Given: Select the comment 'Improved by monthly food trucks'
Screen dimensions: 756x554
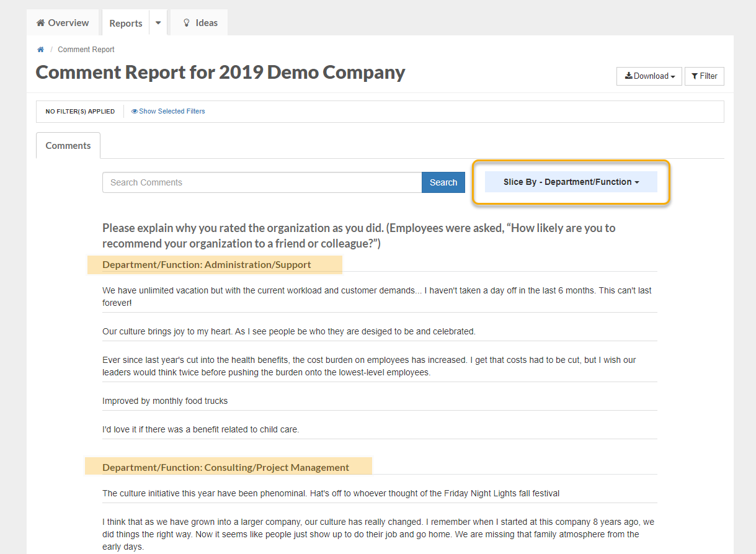Looking at the screenshot, I should [x=165, y=401].
